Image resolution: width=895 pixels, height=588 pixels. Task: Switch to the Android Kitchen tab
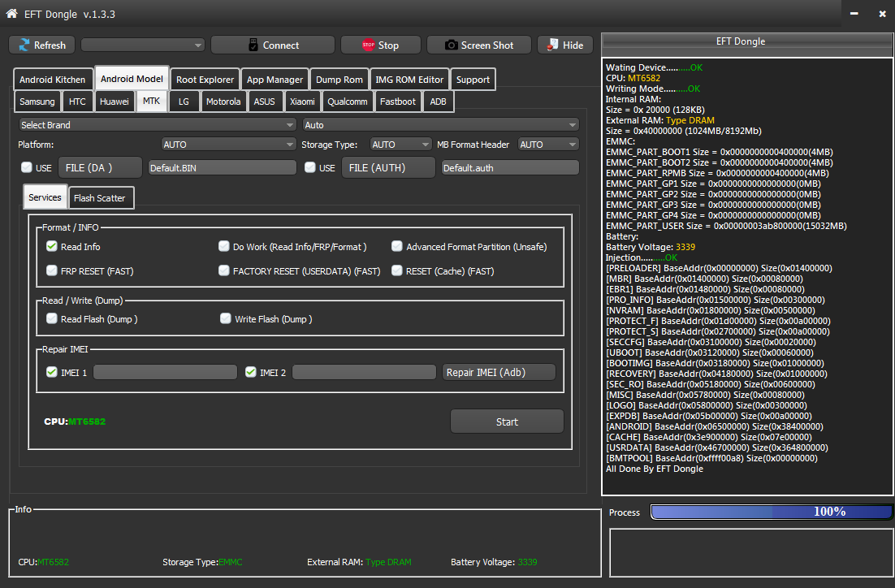point(53,80)
